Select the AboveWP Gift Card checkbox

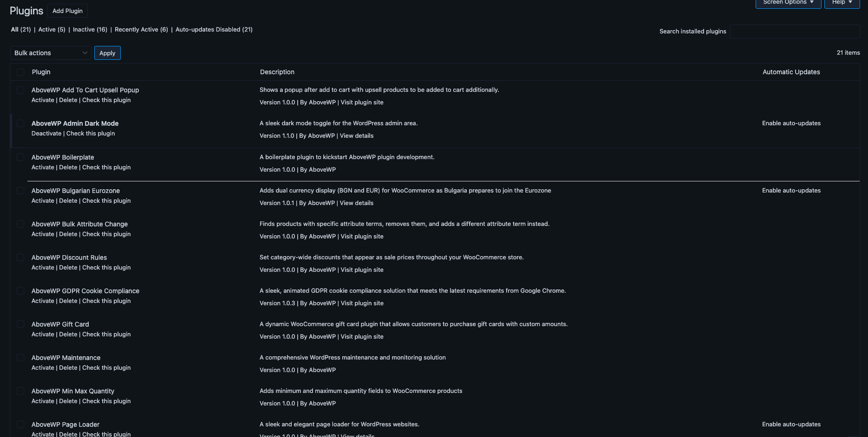click(20, 324)
